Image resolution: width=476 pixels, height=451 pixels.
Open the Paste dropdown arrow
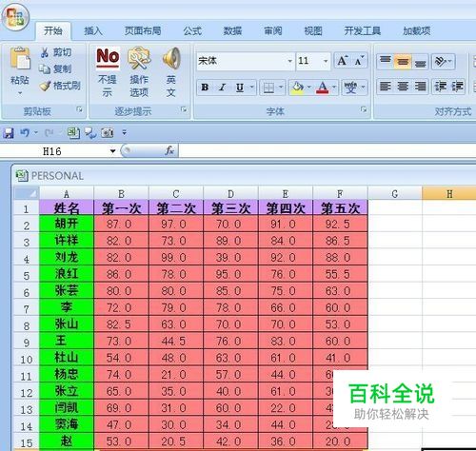click(20, 93)
